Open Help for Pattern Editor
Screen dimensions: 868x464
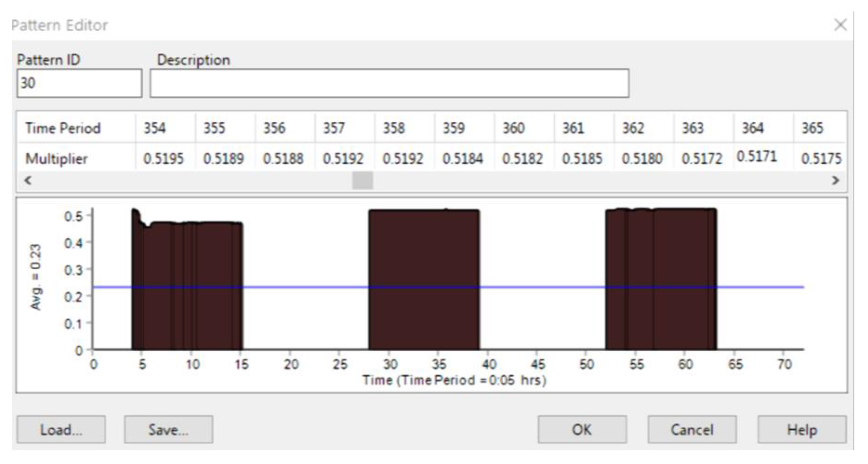pos(802,429)
